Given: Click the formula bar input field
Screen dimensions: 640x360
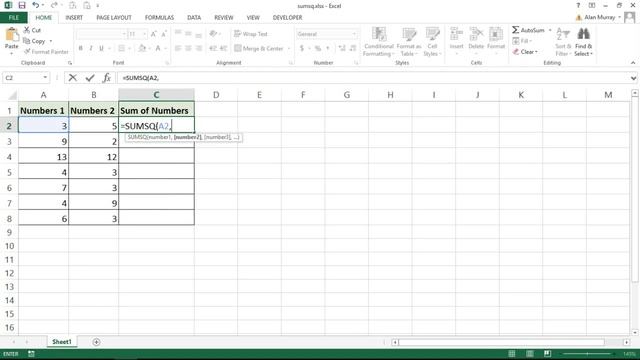Looking at the screenshot, I should point(373,78).
